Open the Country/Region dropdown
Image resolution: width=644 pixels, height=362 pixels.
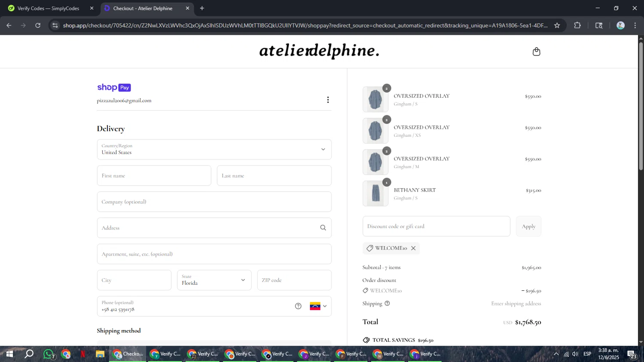(214, 149)
